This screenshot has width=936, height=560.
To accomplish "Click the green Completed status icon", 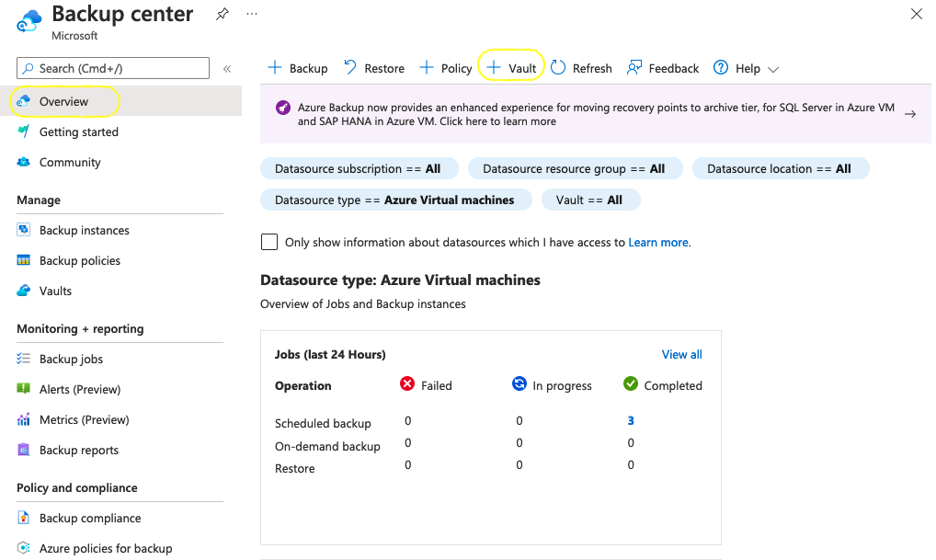I will 631,383.
